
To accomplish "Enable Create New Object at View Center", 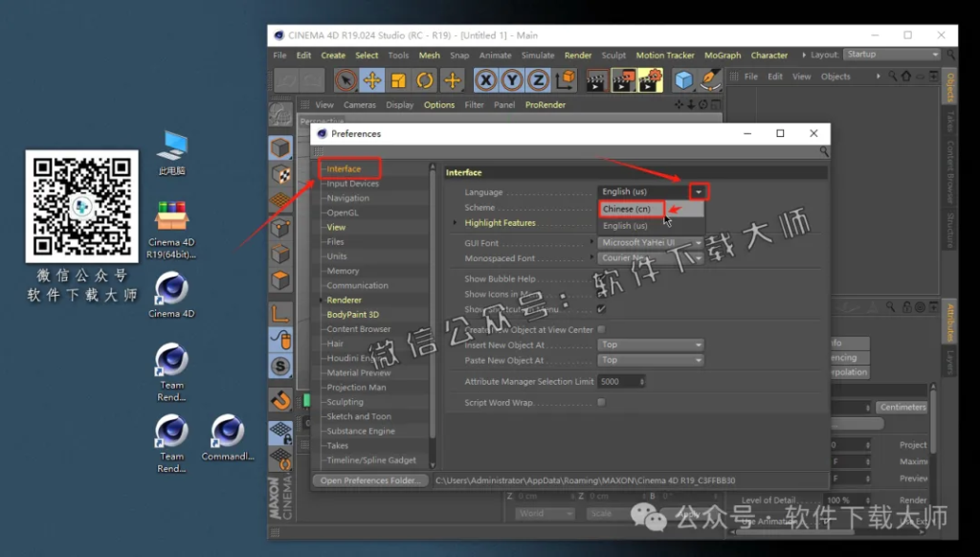I will (603, 328).
